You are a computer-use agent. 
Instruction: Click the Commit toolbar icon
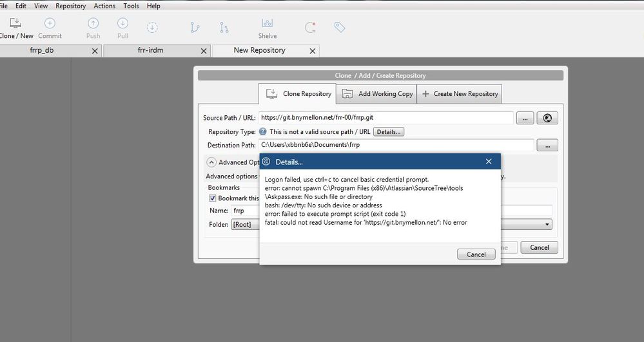pos(50,28)
